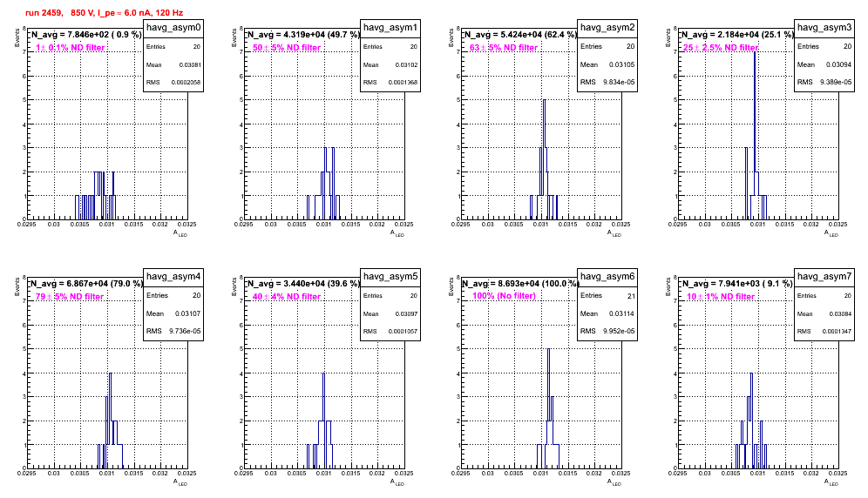Click the 1± 0.1% ND filter label
The image size is (868, 498).
[71, 48]
